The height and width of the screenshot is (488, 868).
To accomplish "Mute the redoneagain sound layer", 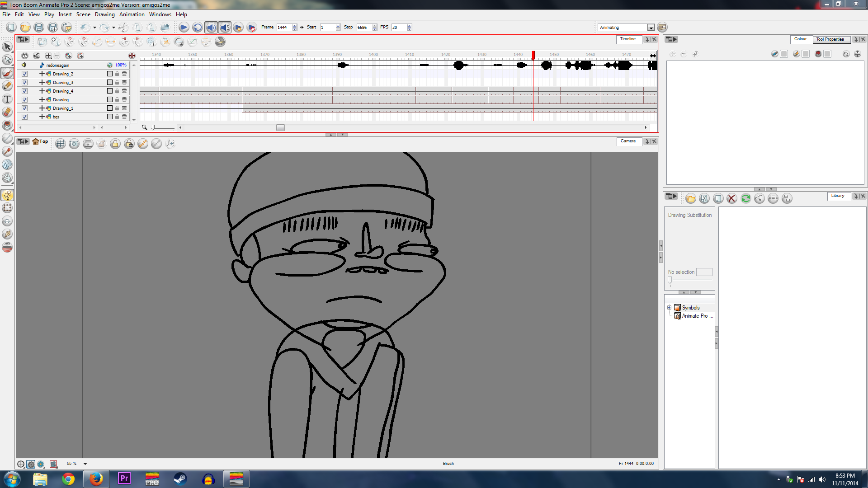I will [x=24, y=65].
